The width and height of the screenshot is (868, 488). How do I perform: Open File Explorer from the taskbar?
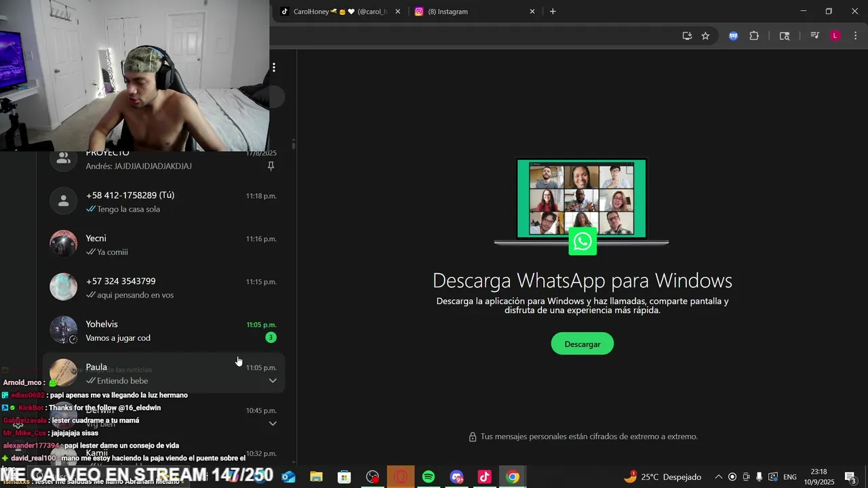click(x=316, y=477)
